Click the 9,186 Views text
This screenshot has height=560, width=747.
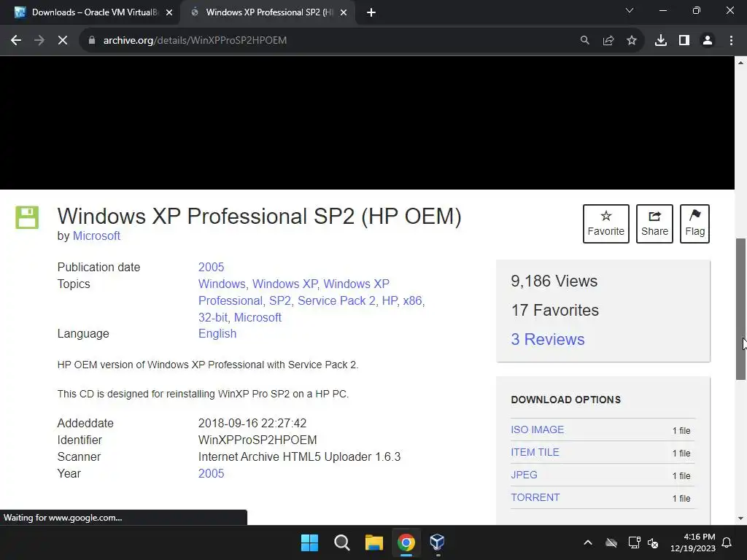pyautogui.click(x=554, y=281)
